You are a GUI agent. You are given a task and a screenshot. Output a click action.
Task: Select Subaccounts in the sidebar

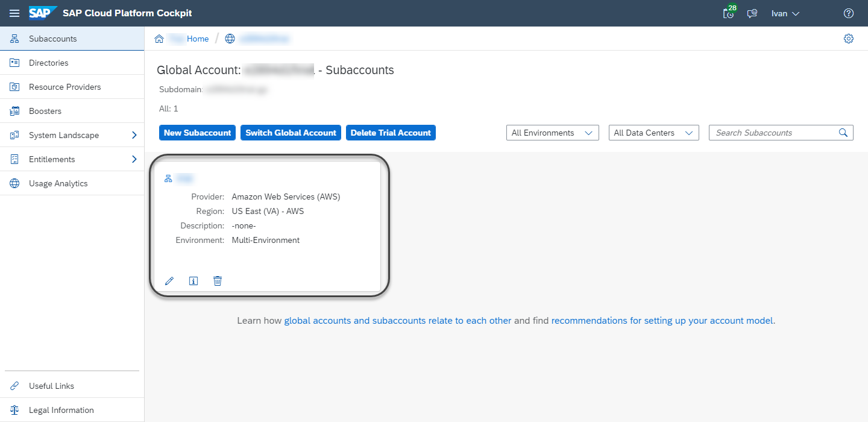(x=72, y=39)
